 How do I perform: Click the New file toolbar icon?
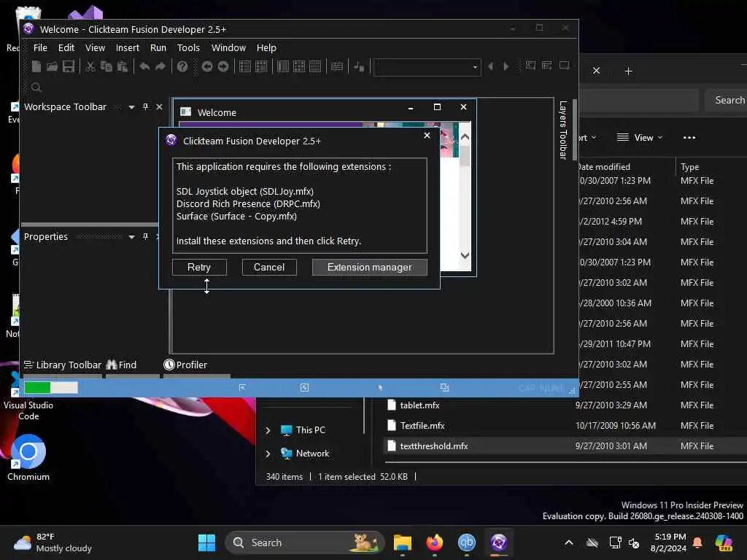[36, 66]
